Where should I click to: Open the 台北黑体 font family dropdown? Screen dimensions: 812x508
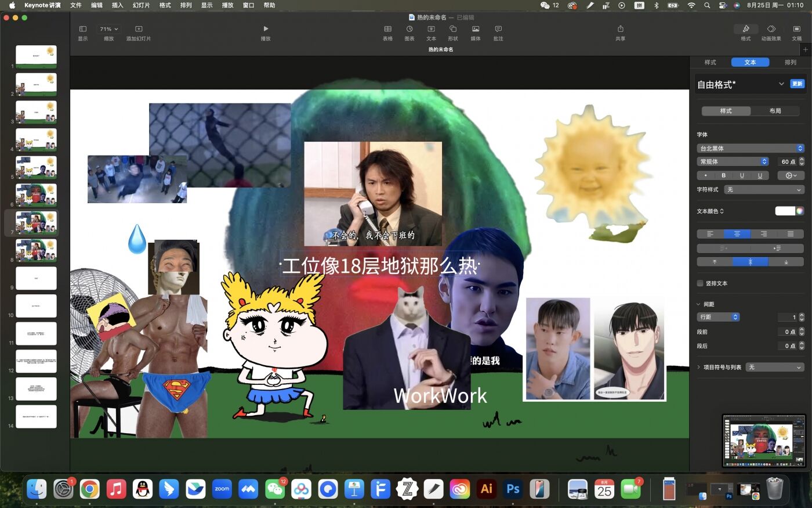pos(751,148)
